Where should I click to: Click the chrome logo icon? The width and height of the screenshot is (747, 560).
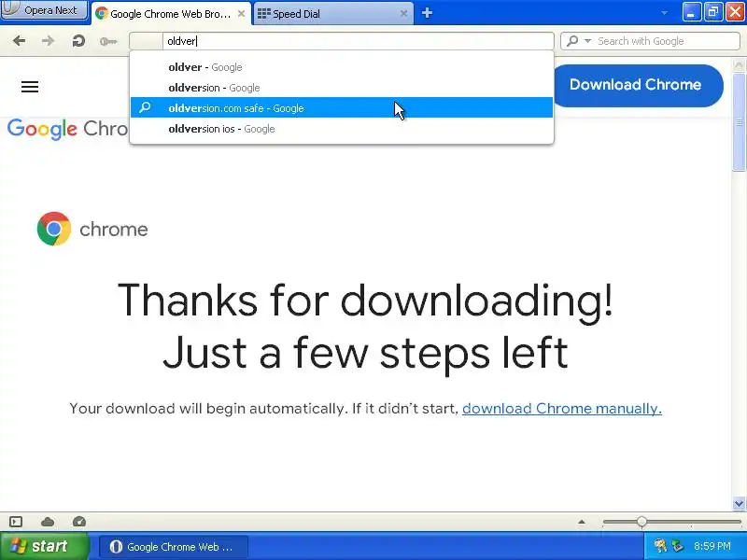[54, 229]
